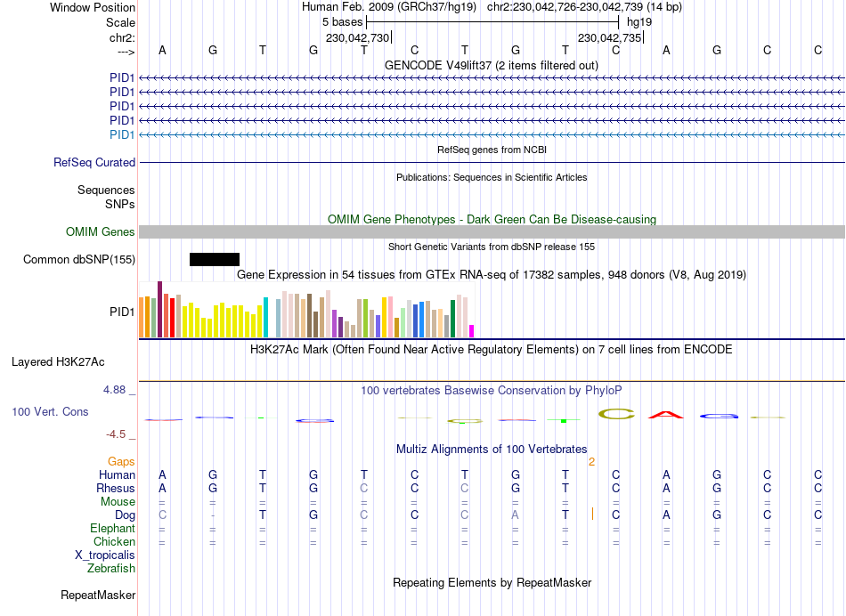Click the dark green bar in GTEx chart

click(452, 319)
